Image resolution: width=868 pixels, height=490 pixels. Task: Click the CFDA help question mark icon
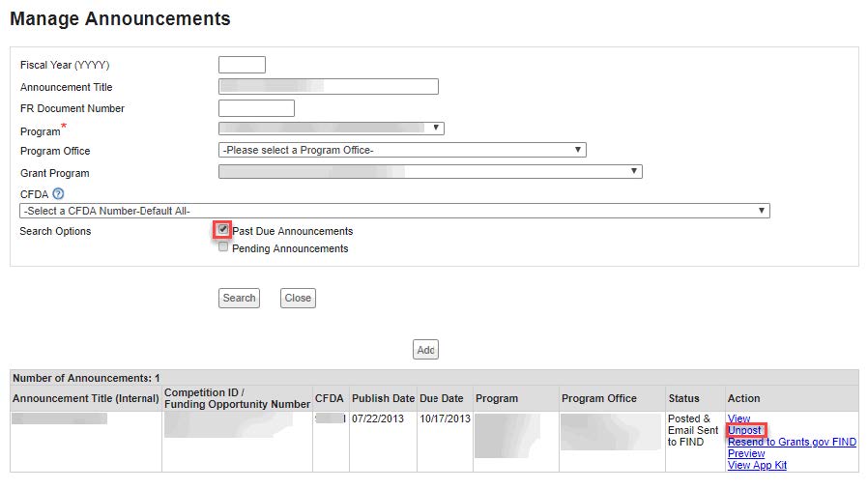click(x=58, y=194)
